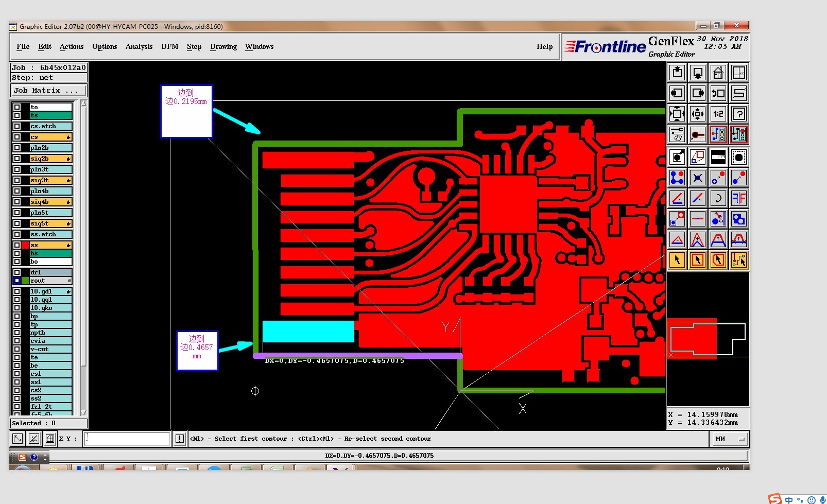Select the ruler measurement tool icon
Screen dimensions: 827x504
718,157
